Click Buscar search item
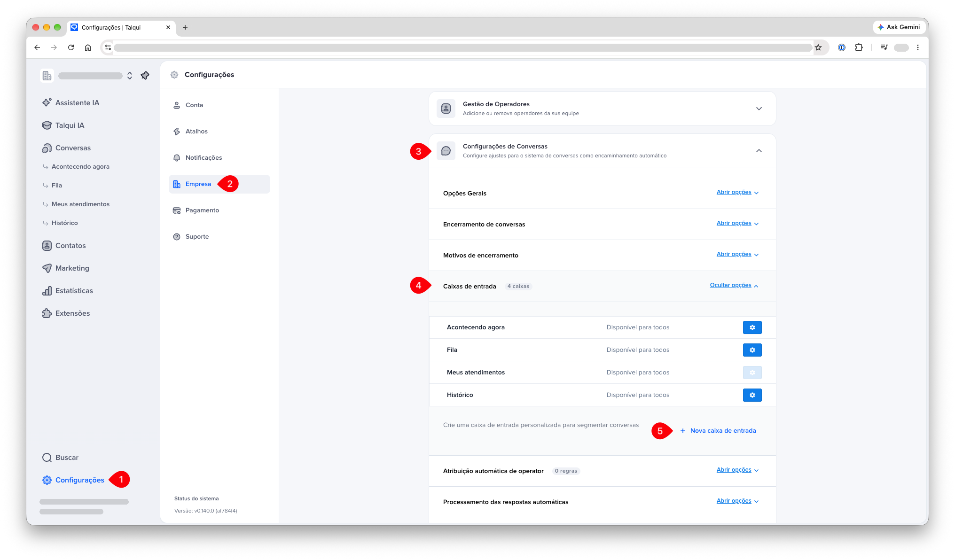The height and width of the screenshot is (560, 955). click(x=60, y=457)
